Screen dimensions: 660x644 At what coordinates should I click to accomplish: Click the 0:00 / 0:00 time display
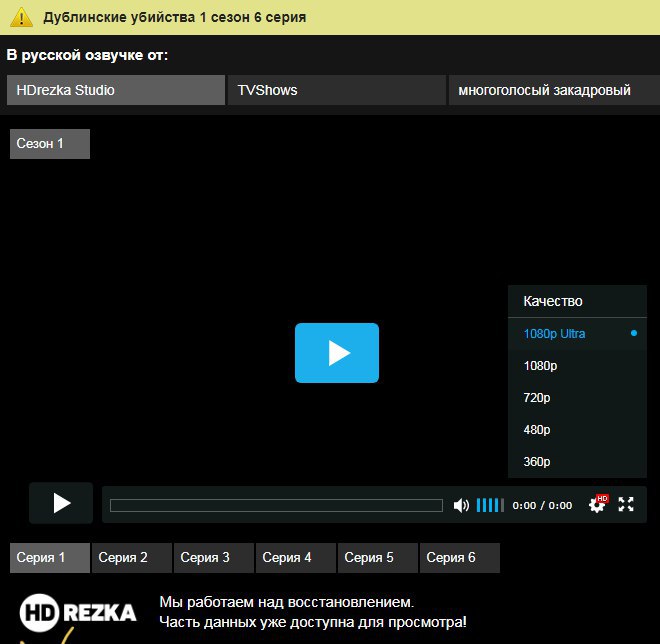coord(542,505)
